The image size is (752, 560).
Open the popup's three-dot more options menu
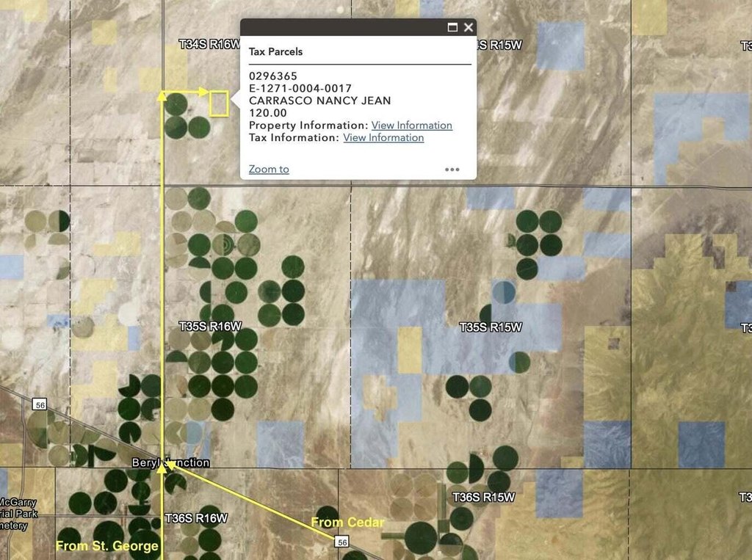click(x=452, y=170)
